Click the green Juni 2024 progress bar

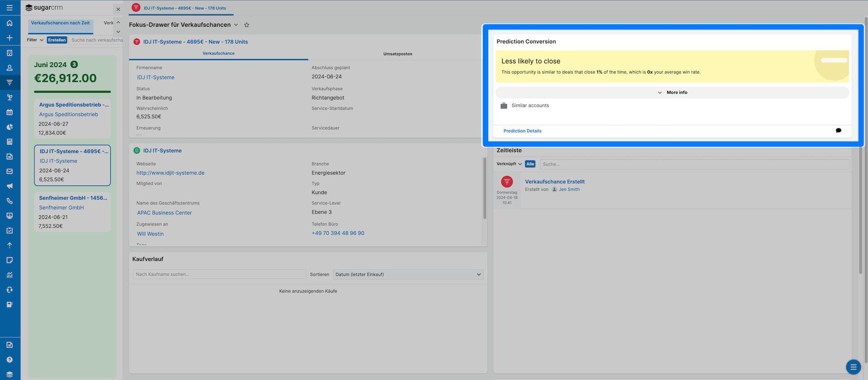pos(72,92)
